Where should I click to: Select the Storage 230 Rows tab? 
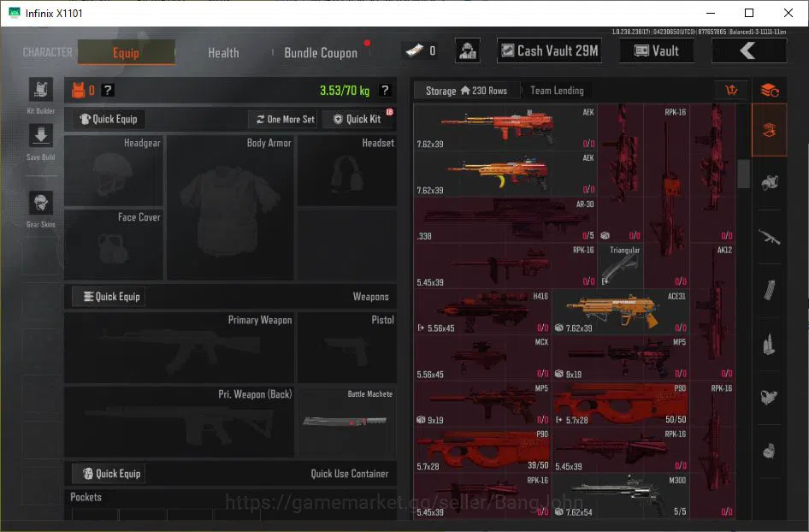click(x=466, y=91)
